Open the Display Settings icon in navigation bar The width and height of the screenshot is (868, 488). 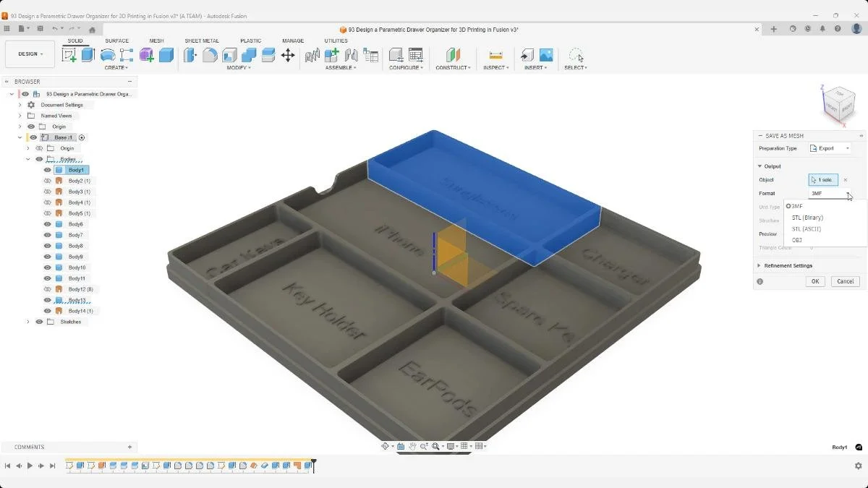451,446
